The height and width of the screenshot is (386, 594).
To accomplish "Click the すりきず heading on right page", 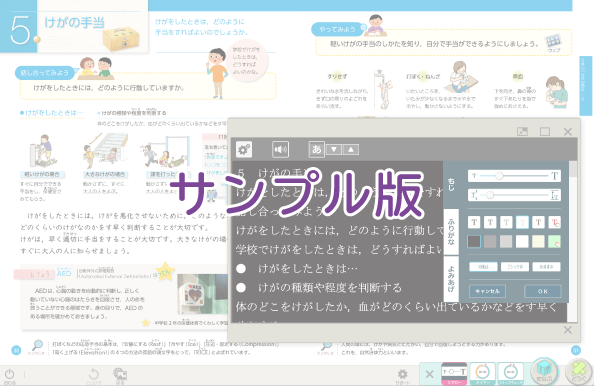I will click(337, 76).
